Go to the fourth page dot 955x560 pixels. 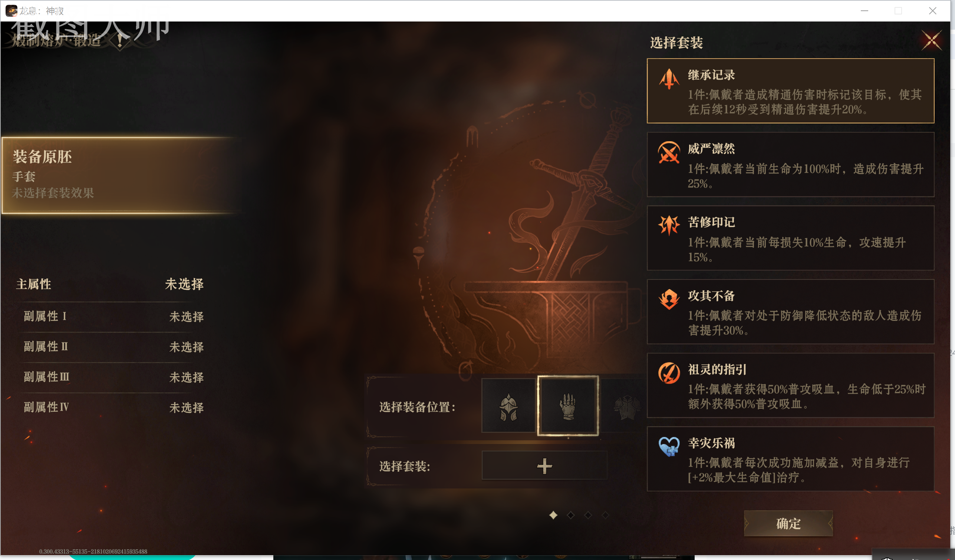[x=606, y=515]
